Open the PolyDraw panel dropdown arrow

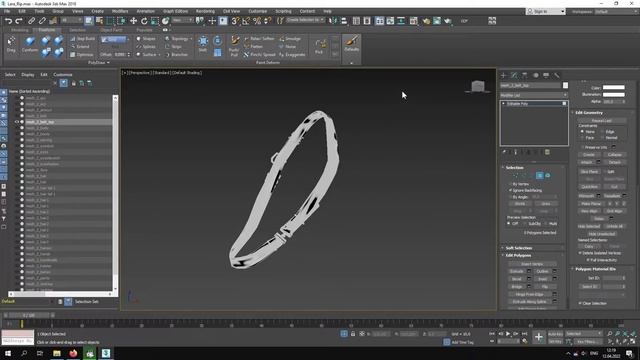[108, 62]
